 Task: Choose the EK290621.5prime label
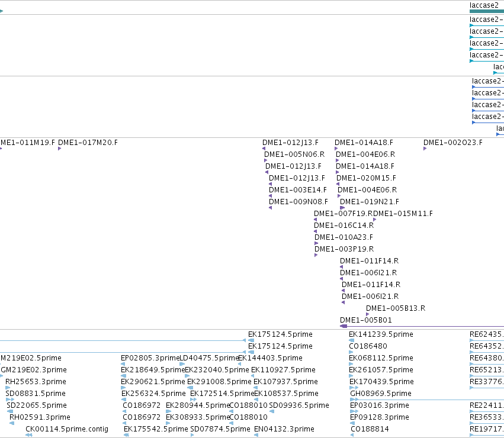click(x=153, y=382)
